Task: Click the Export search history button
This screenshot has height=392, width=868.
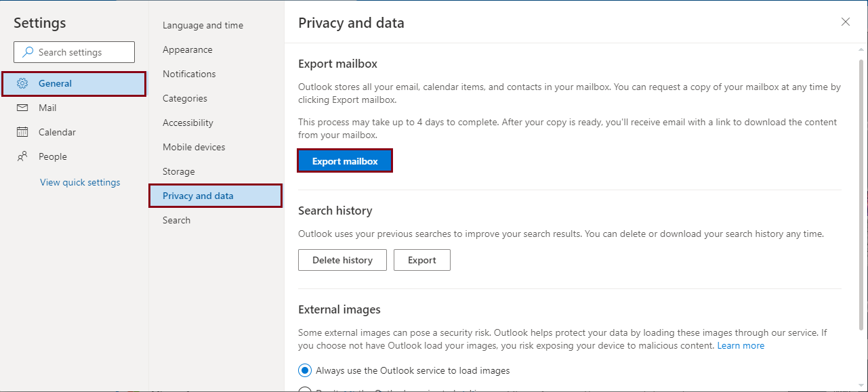Action: [x=422, y=260]
